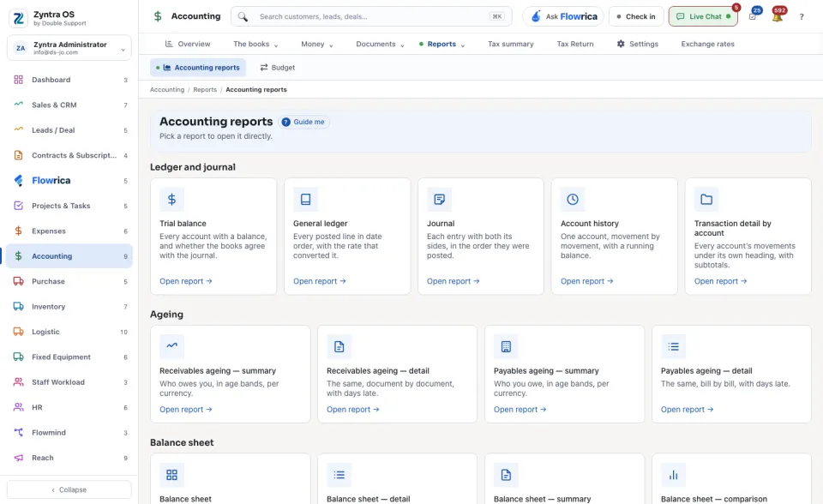Screen dimensions: 823x504
Task: Switch to the Budget sub-tab
Action: click(x=278, y=68)
